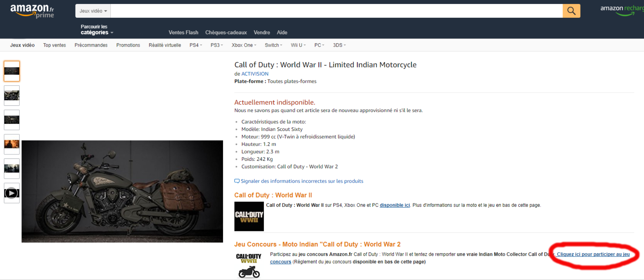Click 'Cliquez ici pour participer au jeu' link

point(593,254)
